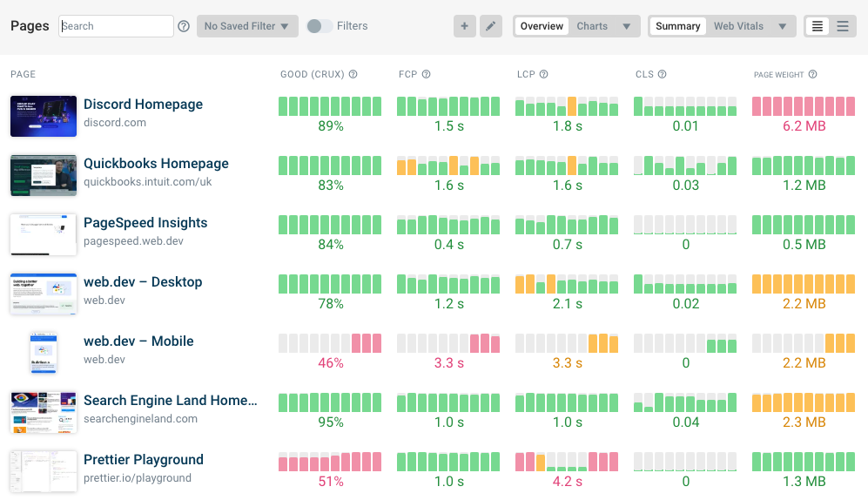Click the web.dev Desktop thumbnail
Viewport: 868px width, 500px height.
[x=44, y=294]
